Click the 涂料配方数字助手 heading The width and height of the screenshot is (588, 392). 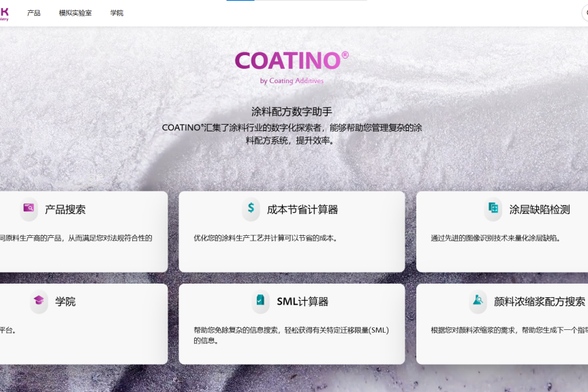pyautogui.click(x=292, y=111)
